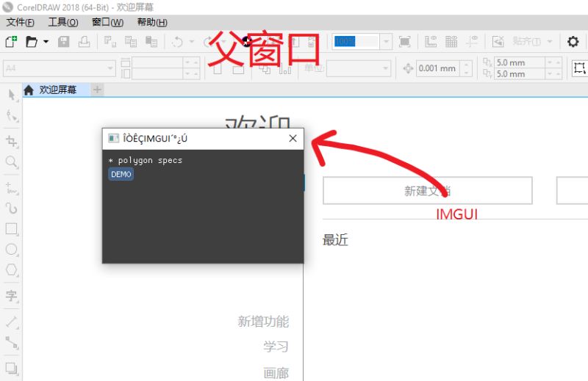Toggle the Show grid icon
This screenshot has height=381, width=588.
pyautogui.click(x=451, y=42)
